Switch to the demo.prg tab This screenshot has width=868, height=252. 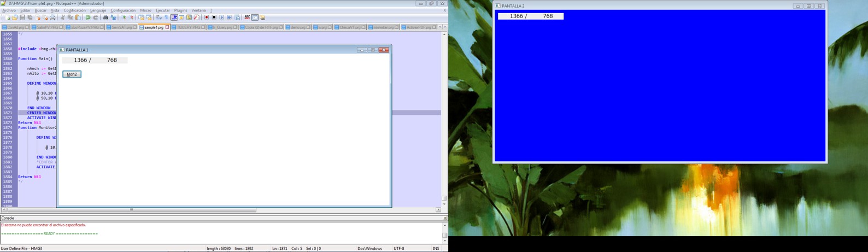coord(298,27)
